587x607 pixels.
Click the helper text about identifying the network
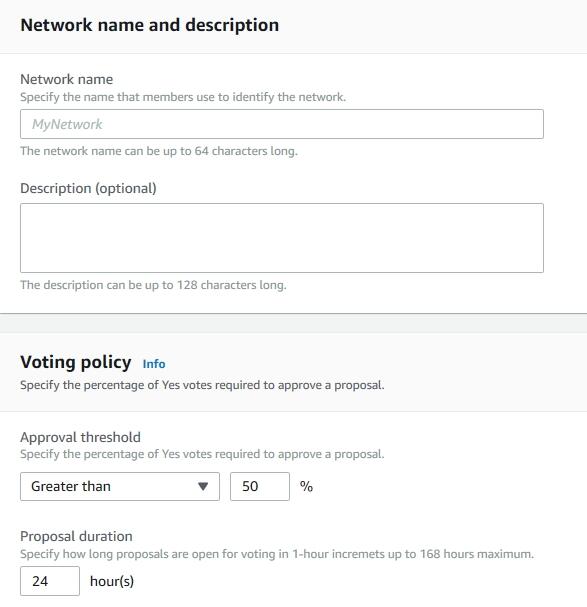183,97
